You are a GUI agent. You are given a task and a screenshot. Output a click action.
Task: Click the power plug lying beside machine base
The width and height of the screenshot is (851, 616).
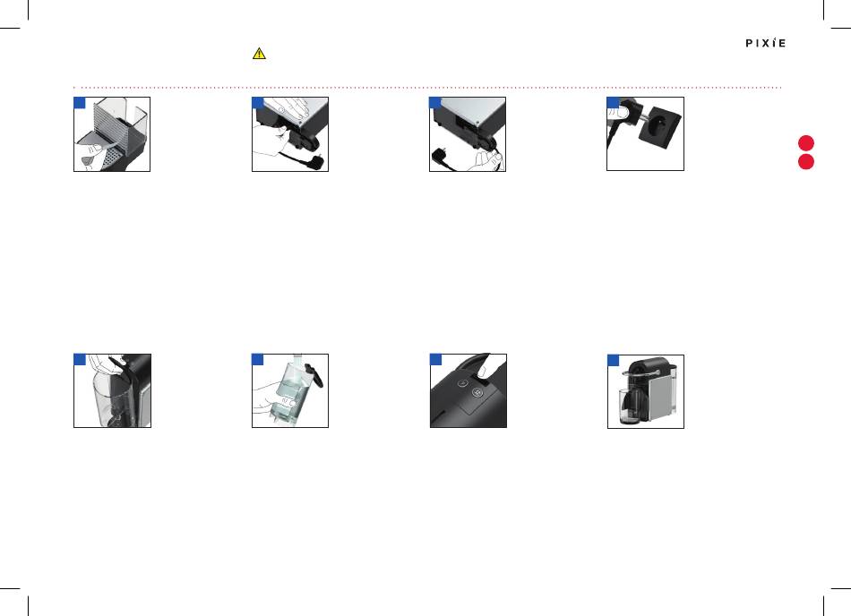440,158
